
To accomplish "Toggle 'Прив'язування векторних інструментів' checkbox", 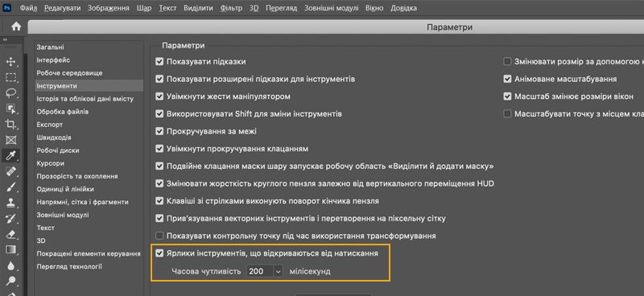I will (159, 219).
